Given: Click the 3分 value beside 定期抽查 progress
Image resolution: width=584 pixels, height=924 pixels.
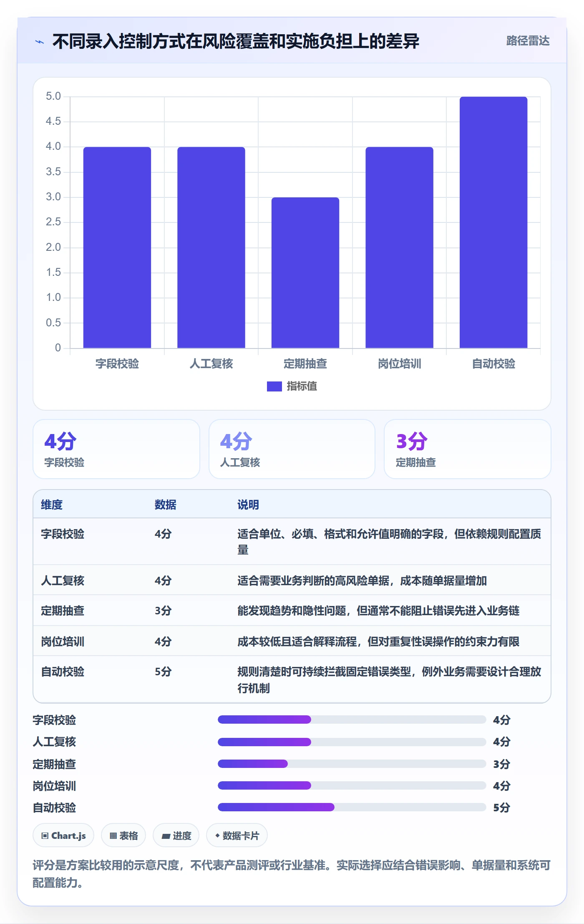Looking at the screenshot, I should click(x=502, y=764).
